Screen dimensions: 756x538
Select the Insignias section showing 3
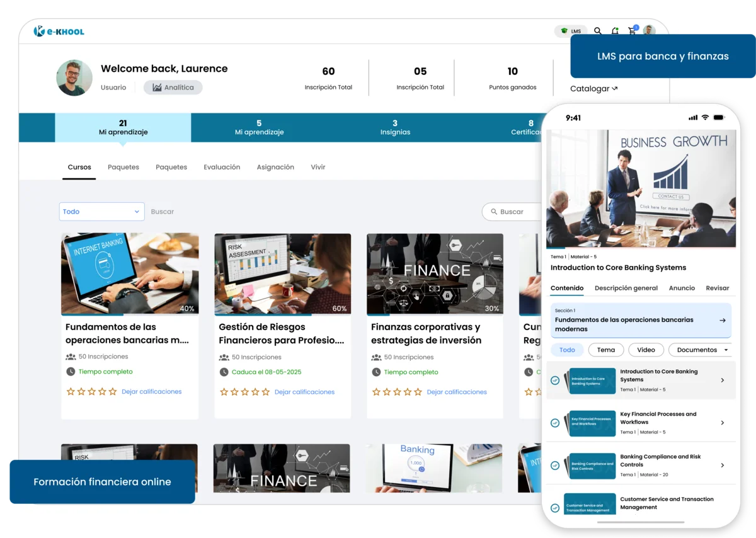click(x=395, y=127)
